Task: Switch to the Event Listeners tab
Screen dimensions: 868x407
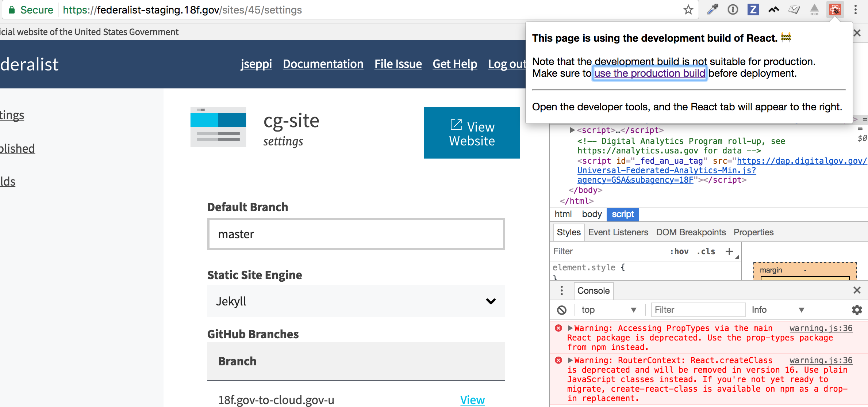Action: click(618, 232)
